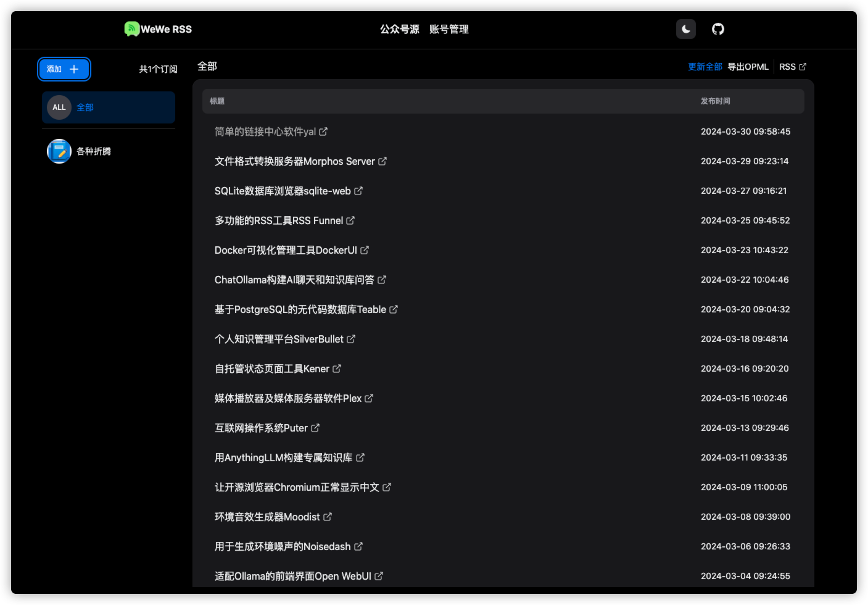Open article 环境音效生成器Moodist
Image resolution: width=868 pixels, height=605 pixels.
point(267,517)
